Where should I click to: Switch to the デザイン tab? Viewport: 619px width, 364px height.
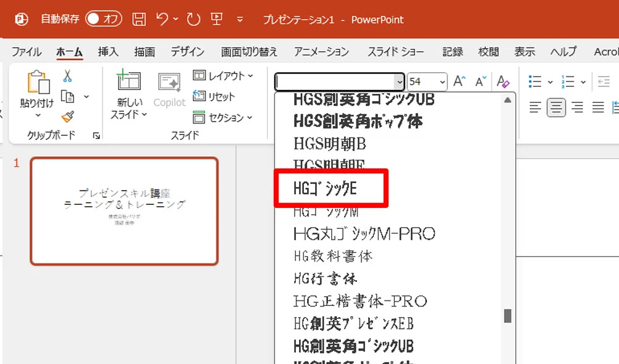pos(188,52)
